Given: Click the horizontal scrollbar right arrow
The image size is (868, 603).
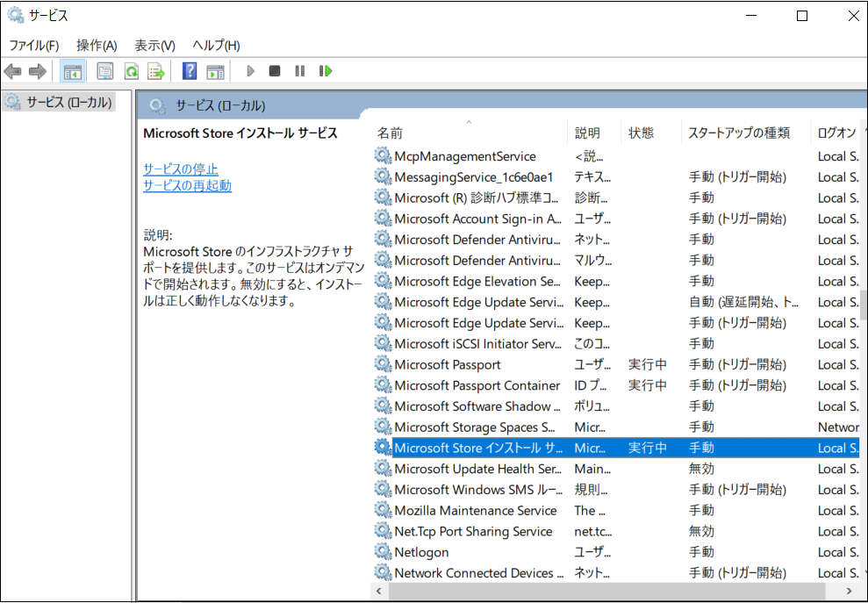Looking at the screenshot, I should (x=850, y=591).
